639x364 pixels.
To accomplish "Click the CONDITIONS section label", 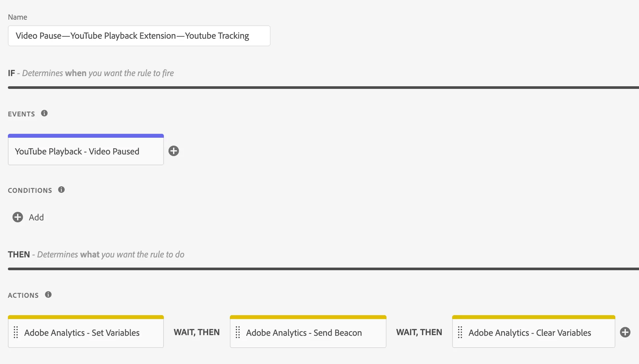I will [x=30, y=191].
